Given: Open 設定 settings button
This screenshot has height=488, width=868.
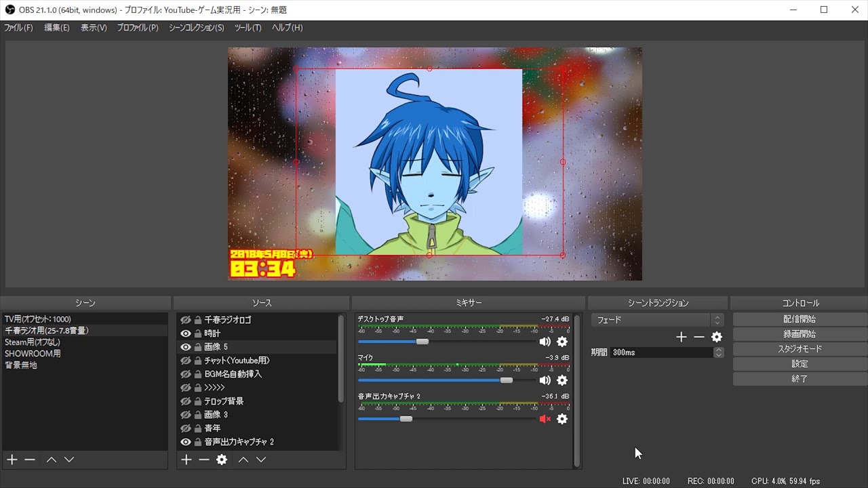Looking at the screenshot, I should click(800, 364).
